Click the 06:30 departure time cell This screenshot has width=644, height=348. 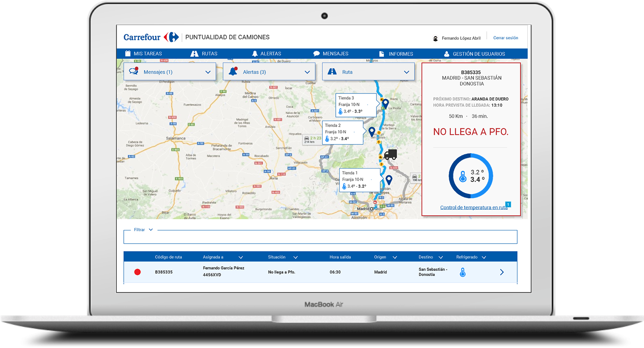pyautogui.click(x=335, y=272)
